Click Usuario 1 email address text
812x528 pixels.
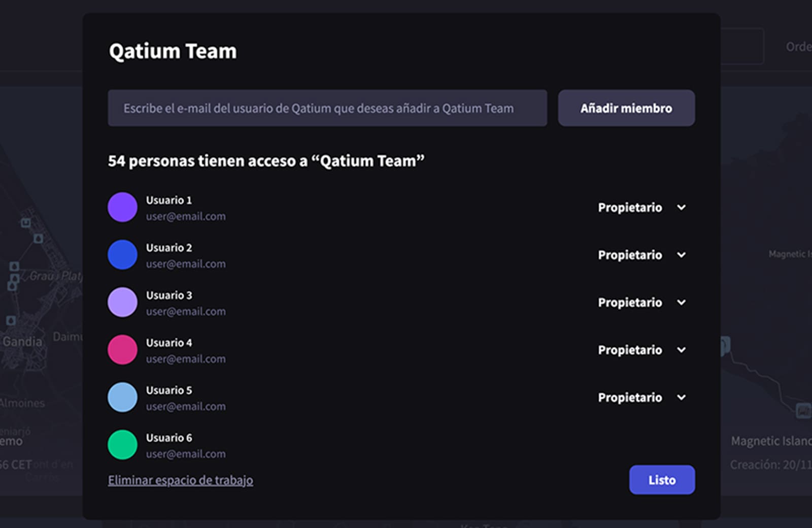tap(186, 216)
